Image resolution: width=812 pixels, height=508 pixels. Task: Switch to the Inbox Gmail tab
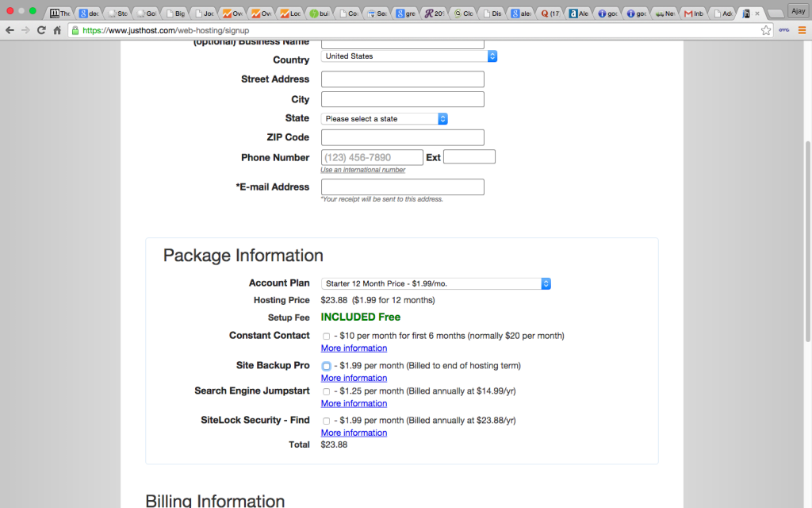695,13
